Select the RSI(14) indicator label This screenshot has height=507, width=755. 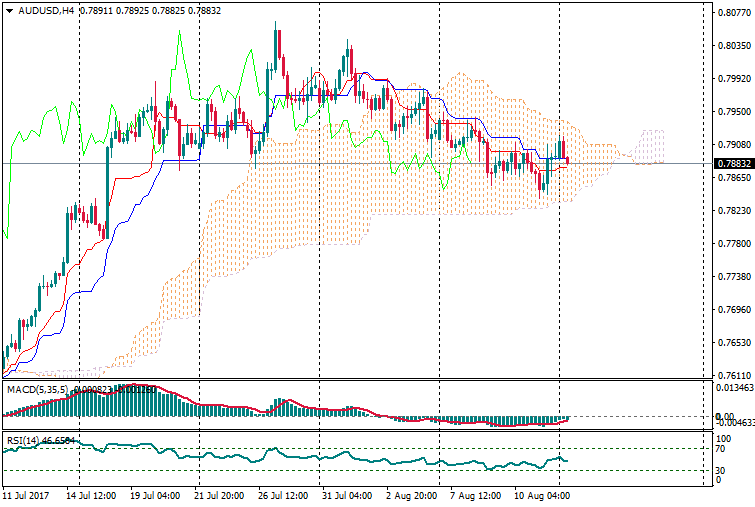24,439
